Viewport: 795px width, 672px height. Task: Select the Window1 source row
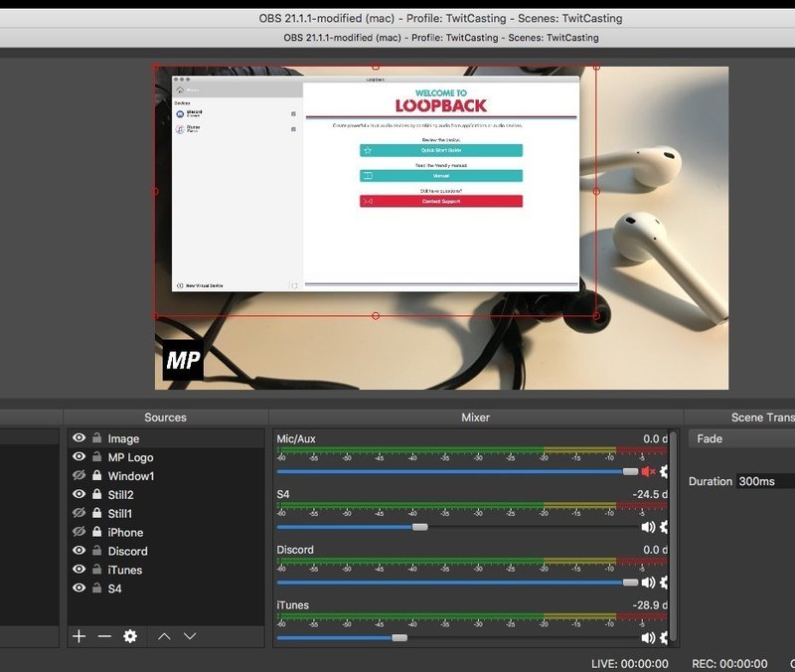tap(166, 476)
